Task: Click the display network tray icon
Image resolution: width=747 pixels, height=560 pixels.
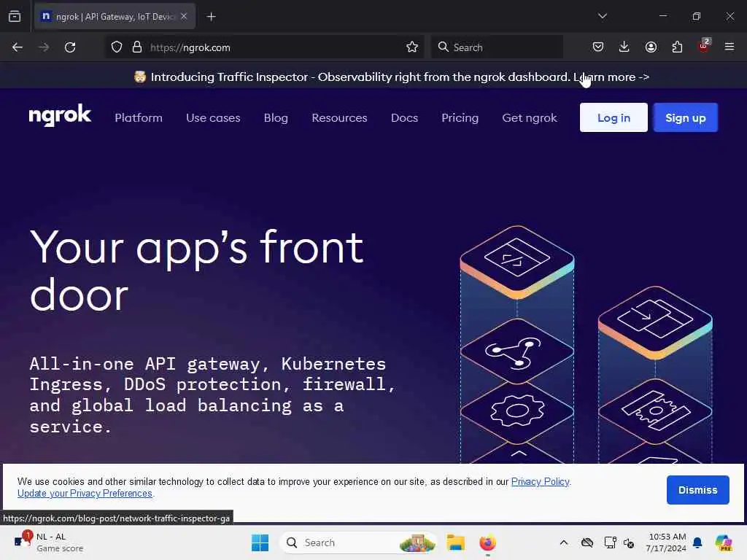Action: pyautogui.click(x=610, y=542)
